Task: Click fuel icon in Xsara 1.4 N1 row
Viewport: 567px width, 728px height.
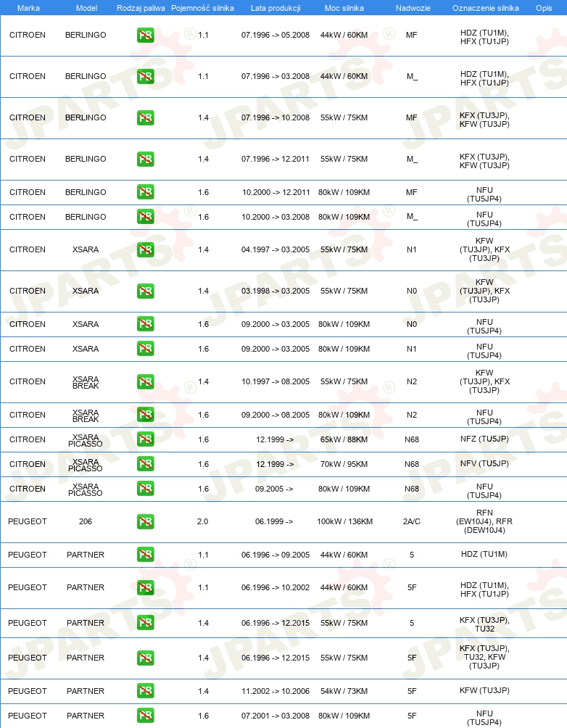Action: [x=145, y=249]
